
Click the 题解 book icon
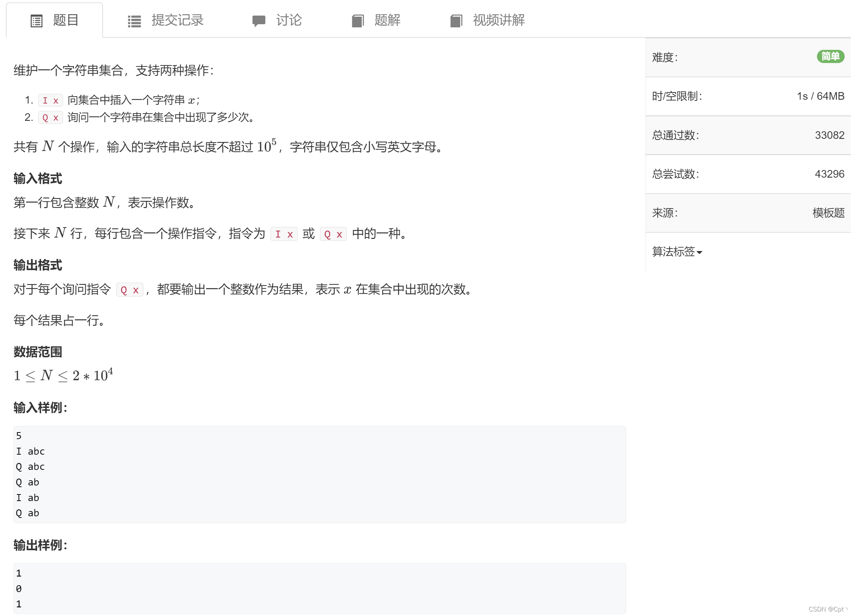358,21
